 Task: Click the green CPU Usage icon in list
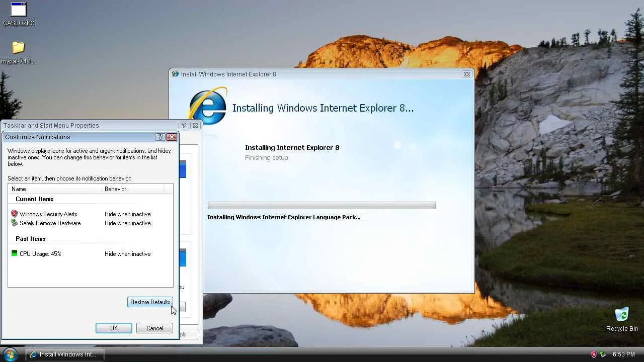click(x=14, y=254)
